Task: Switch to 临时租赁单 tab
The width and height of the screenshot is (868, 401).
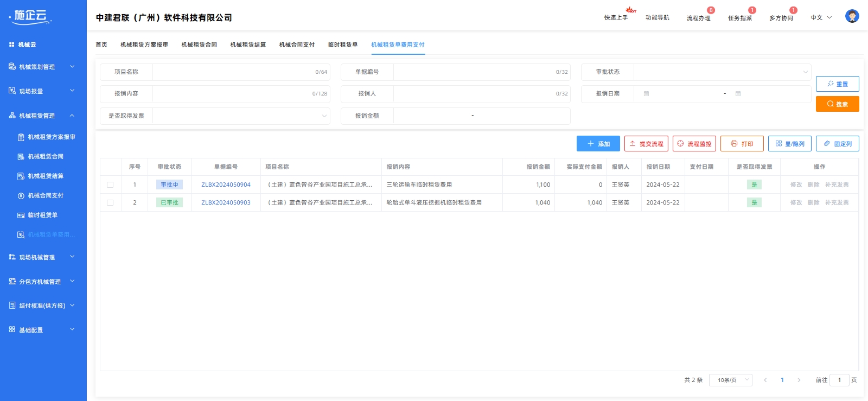Action: 342,45
